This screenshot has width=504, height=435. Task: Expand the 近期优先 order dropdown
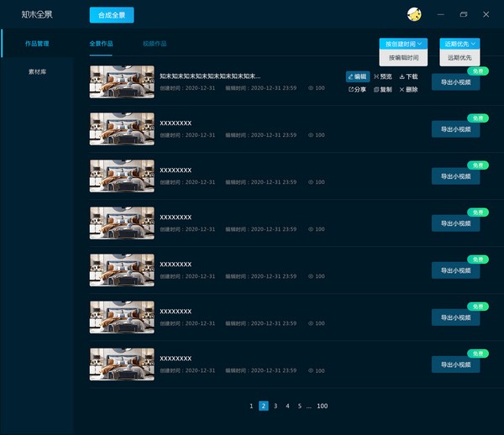(461, 43)
